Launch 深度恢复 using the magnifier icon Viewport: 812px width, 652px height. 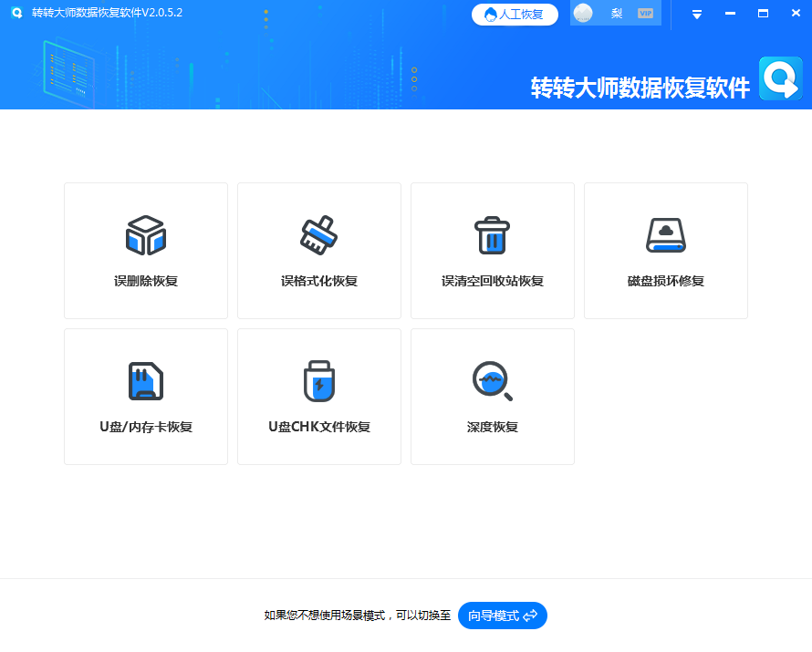pyautogui.click(x=492, y=380)
